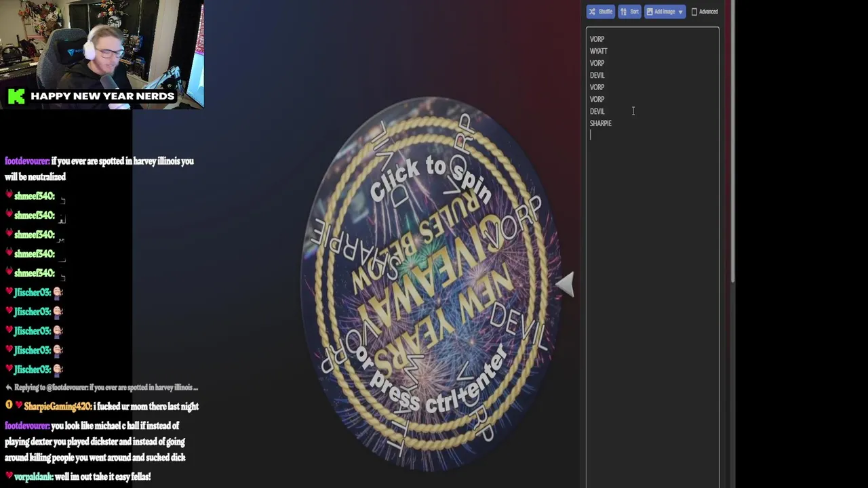868x488 pixels.
Task: Place cursor on empty line below SHARPIE
Action: 651,135
